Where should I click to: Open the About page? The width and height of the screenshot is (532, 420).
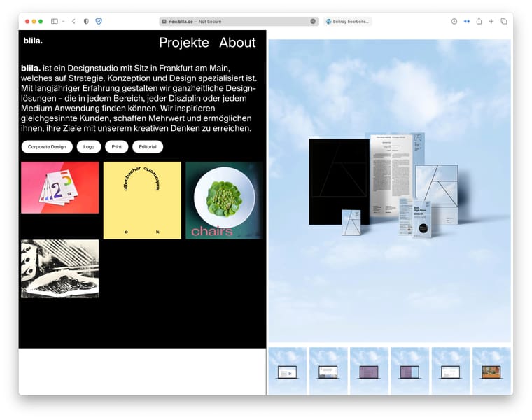click(x=237, y=43)
